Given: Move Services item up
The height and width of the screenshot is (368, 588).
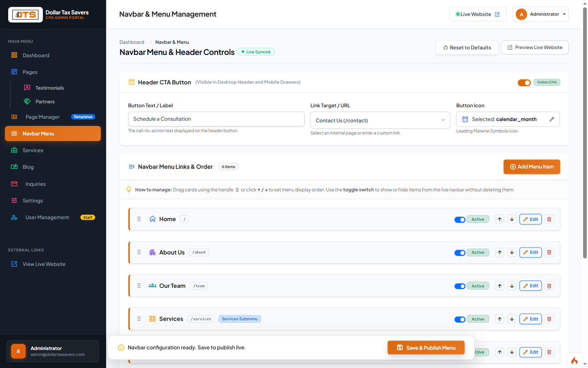Looking at the screenshot, I should point(500,319).
